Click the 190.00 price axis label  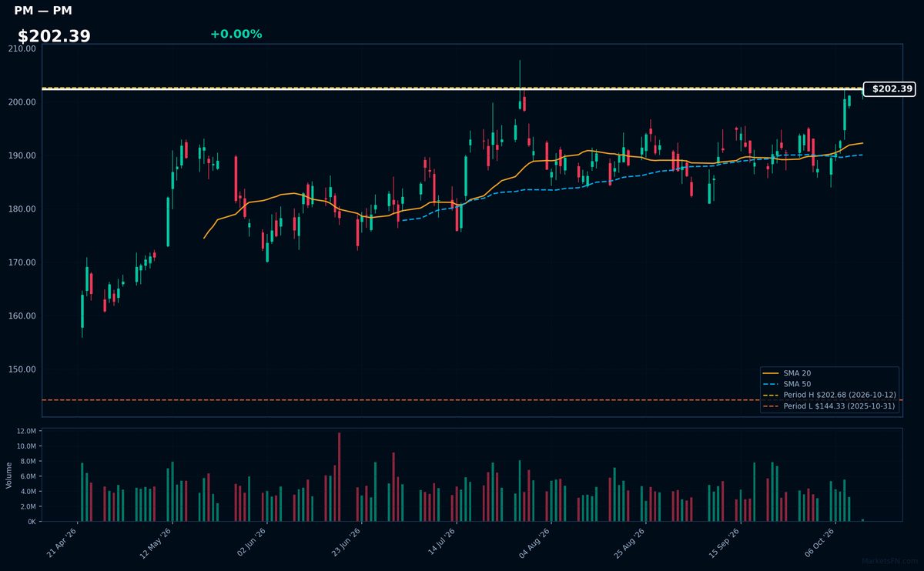[x=22, y=155]
